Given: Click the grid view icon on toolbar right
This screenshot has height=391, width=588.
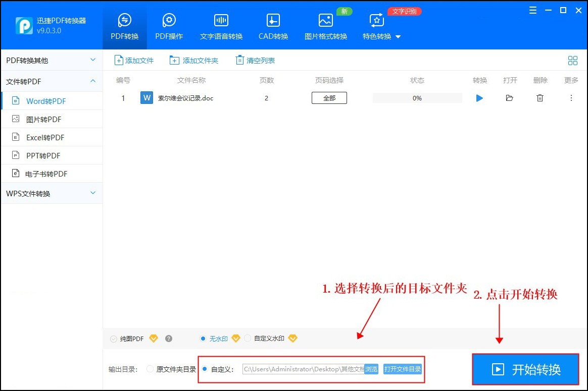Looking at the screenshot, I should point(573,60).
